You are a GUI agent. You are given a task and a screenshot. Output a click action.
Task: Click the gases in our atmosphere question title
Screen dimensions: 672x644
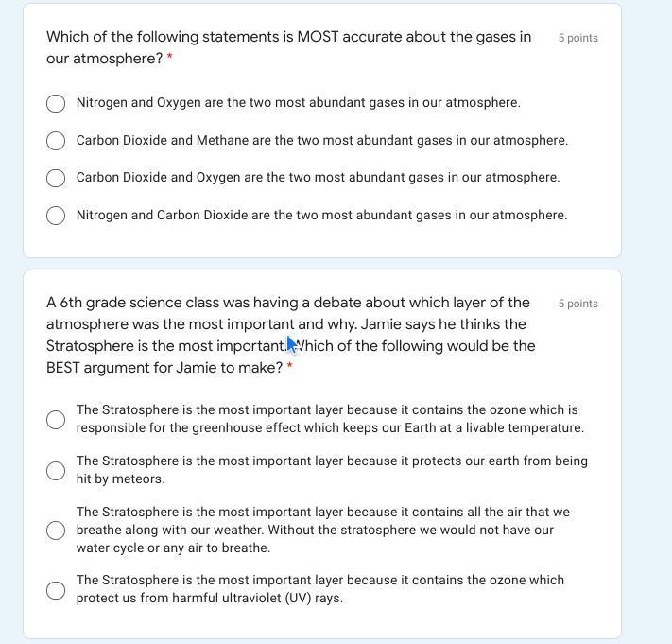pos(288,47)
